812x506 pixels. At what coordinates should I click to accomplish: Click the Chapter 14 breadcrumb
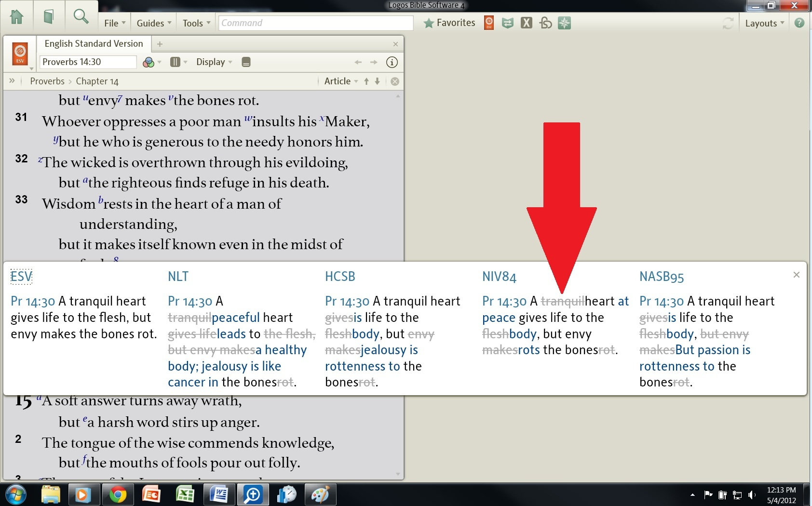click(x=97, y=81)
